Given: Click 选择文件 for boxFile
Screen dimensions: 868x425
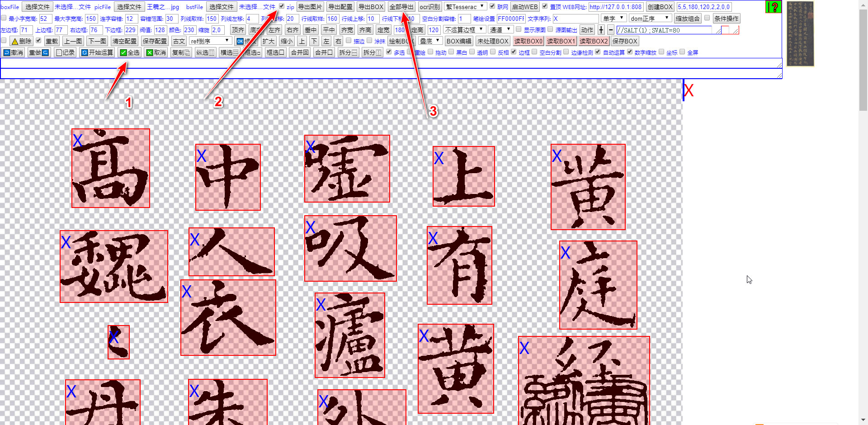Looking at the screenshot, I should click(37, 7).
